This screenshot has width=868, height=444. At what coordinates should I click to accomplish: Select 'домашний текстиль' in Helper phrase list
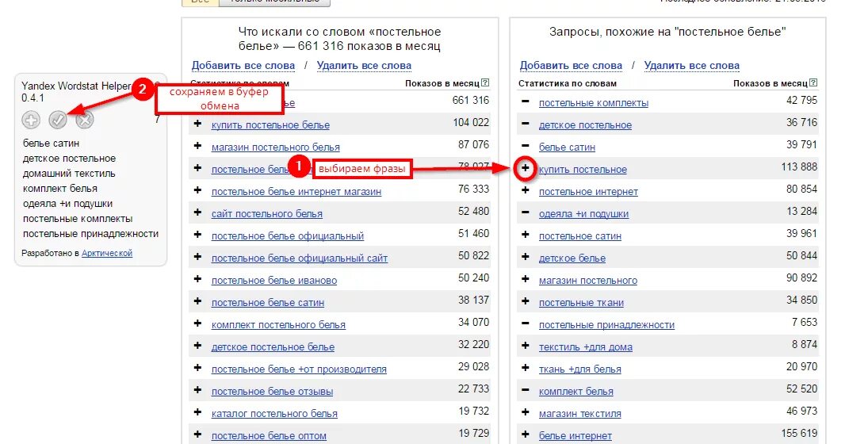(x=69, y=174)
